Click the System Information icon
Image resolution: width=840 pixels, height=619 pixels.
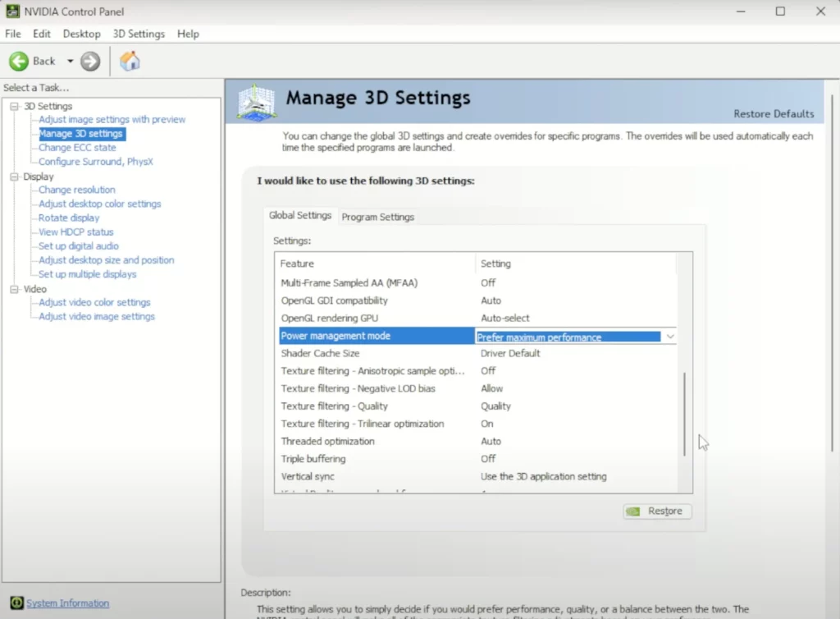coord(16,603)
